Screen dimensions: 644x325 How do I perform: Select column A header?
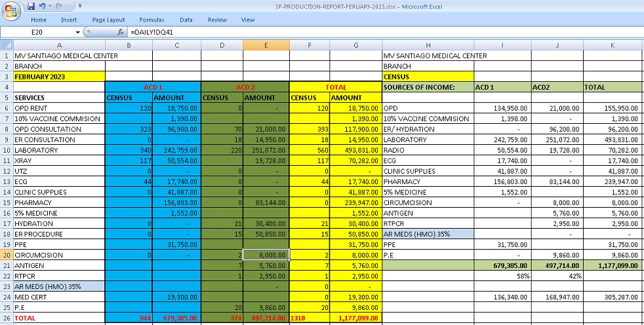coord(59,45)
